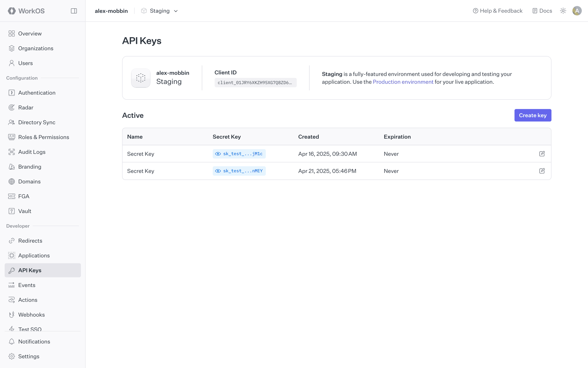Image resolution: width=588 pixels, height=368 pixels.
Task: Click the Secret Key column header
Action: pos(227,137)
